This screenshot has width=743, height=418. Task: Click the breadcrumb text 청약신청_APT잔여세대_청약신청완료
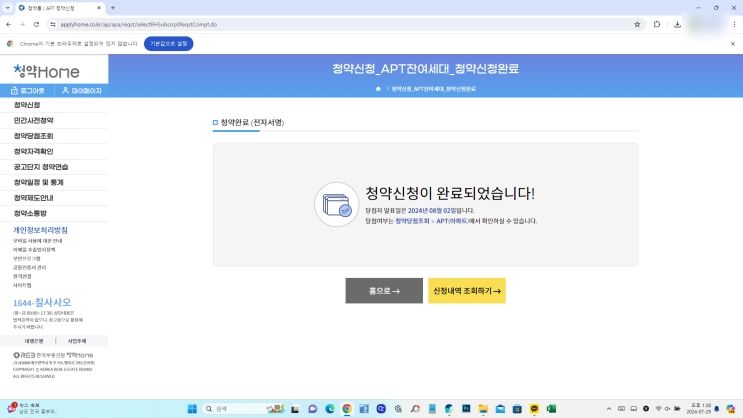point(434,89)
